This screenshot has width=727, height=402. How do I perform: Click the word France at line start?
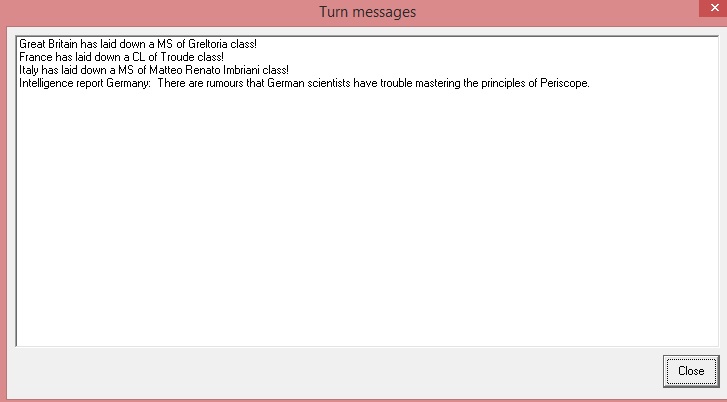[x=36, y=57]
